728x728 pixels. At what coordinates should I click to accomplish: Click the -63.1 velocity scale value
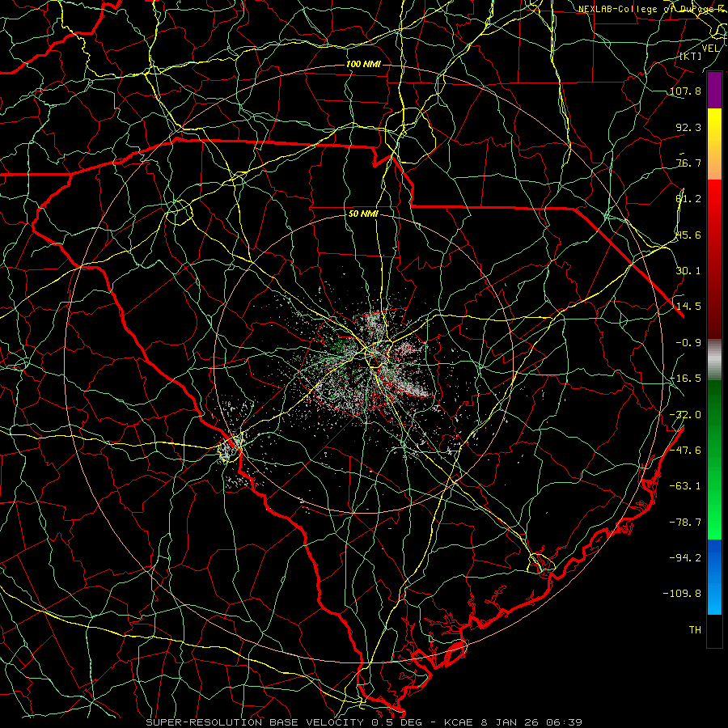685,486
